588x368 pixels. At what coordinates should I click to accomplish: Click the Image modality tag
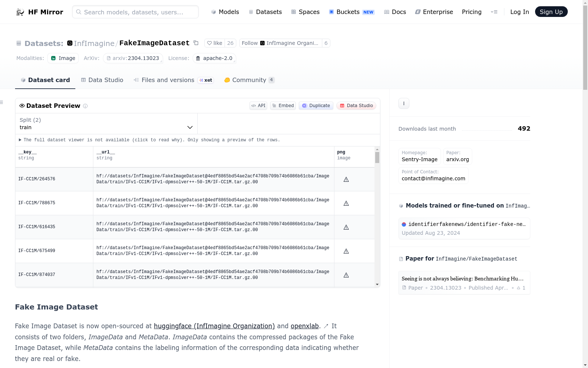[63, 58]
